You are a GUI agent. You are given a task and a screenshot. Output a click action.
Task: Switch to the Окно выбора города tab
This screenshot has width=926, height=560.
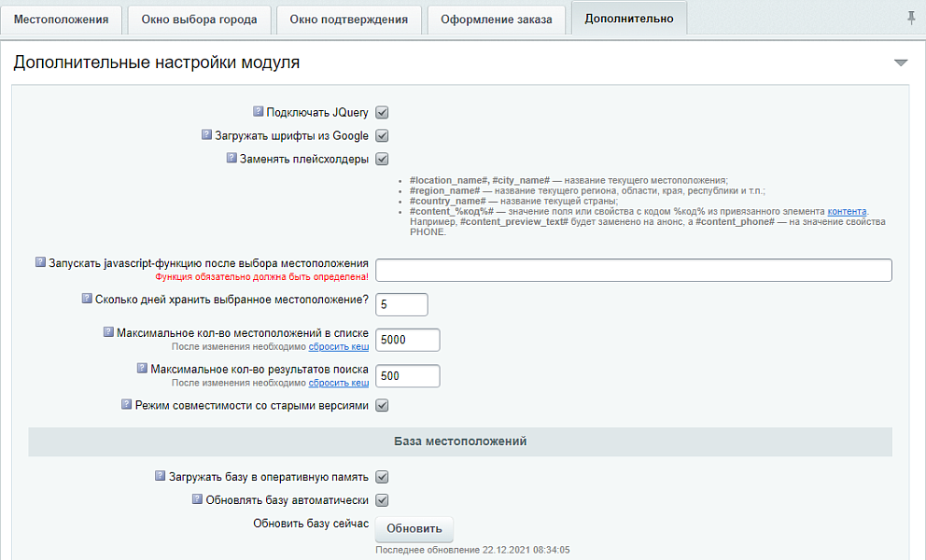[x=200, y=17]
